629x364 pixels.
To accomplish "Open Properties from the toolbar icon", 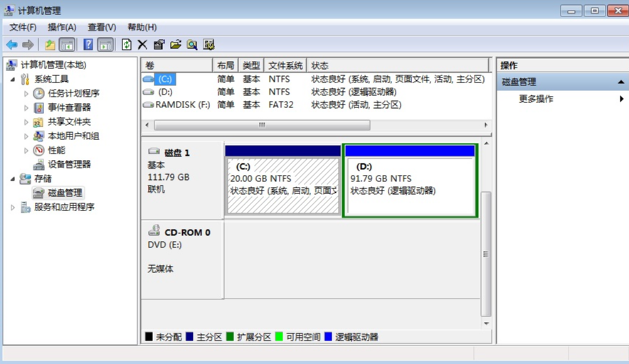I will click(159, 45).
